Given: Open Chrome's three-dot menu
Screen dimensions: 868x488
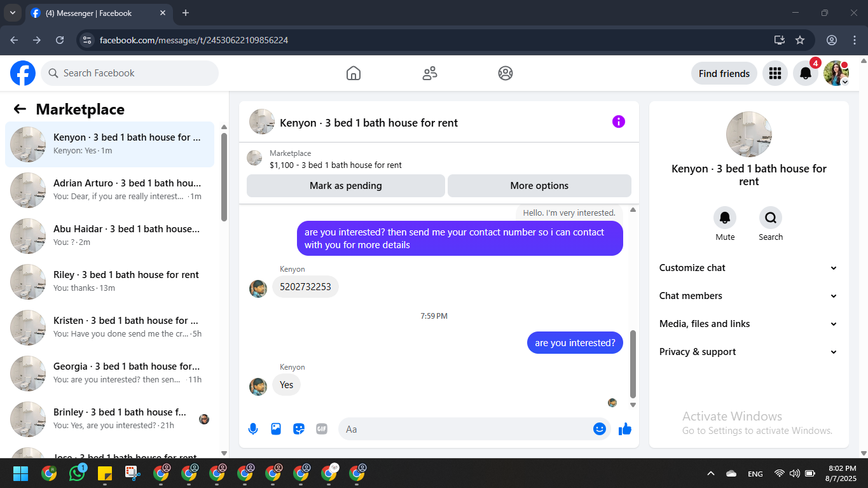Looking at the screenshot, I should click(x=855, y=40).
